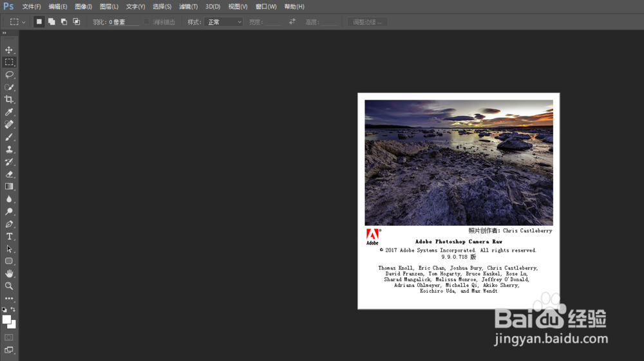The image size is (644, 361).
Task: Select the Rectangular Marquee tool
Action: pos(9,62)
